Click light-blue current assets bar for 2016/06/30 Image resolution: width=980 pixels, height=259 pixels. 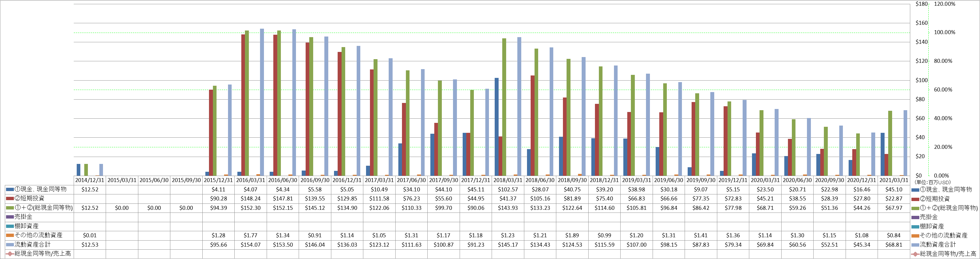pyautogui.click(x=294, y=102)
